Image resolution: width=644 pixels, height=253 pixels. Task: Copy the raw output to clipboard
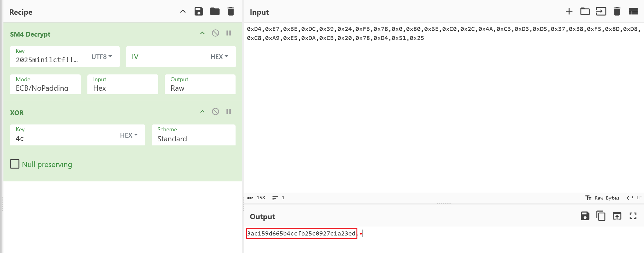click(x=601, y=216)
